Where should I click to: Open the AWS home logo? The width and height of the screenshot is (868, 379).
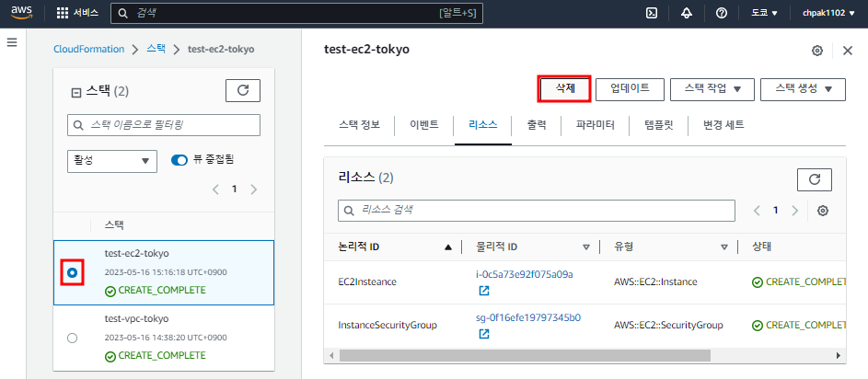[x=22, y=13]
